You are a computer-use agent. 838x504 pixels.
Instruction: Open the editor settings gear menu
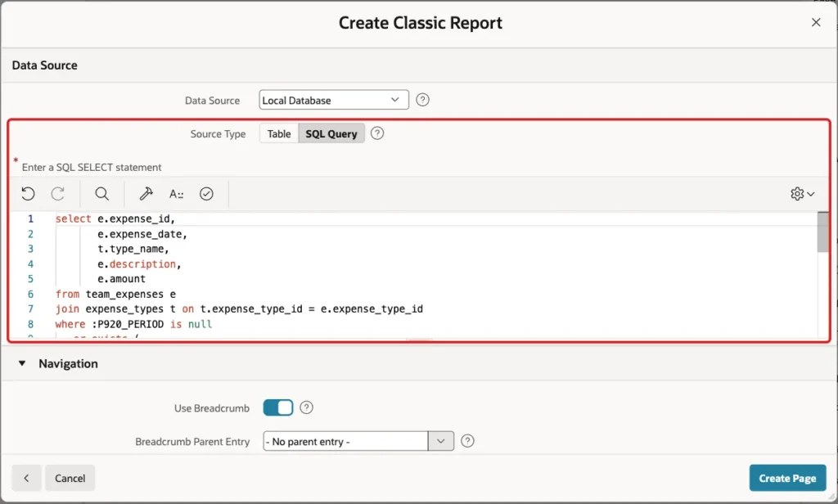pyautogui.click(x=802, y=193)
